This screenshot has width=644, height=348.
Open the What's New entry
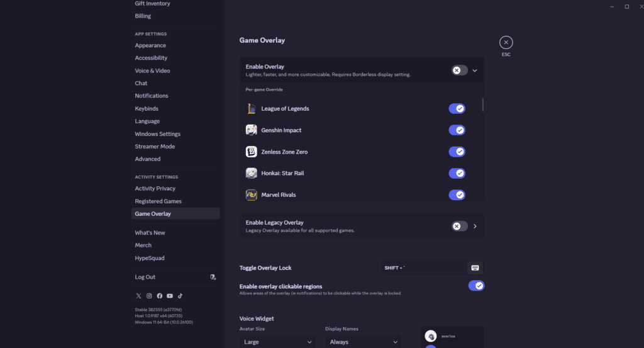[x=150, y=233]
